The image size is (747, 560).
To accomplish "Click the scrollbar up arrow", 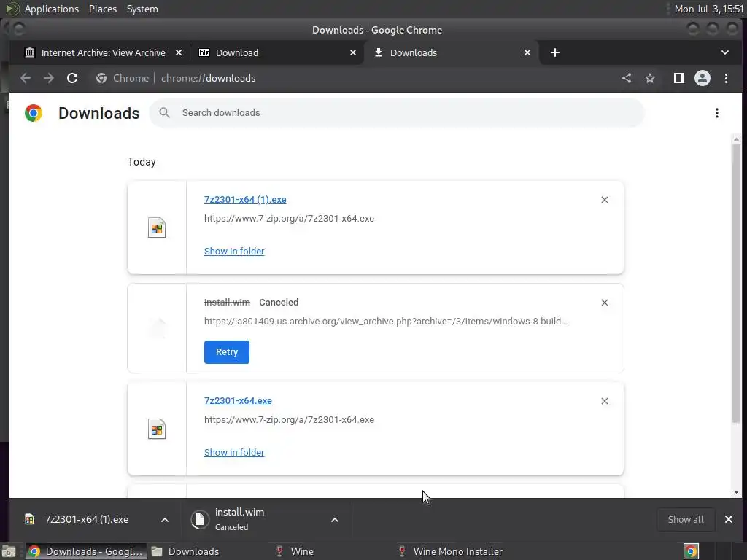I will pos(736,139).
